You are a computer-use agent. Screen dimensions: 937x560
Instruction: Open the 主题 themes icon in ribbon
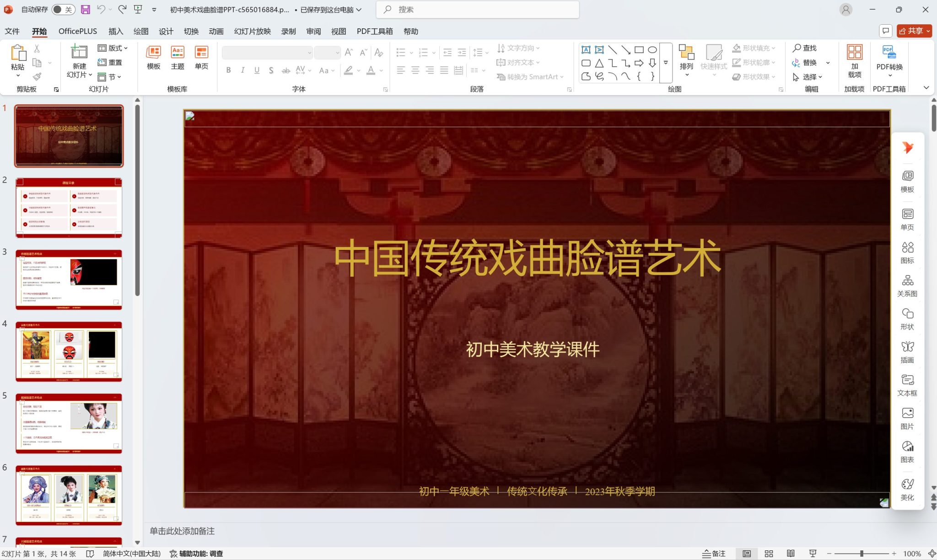178,52
